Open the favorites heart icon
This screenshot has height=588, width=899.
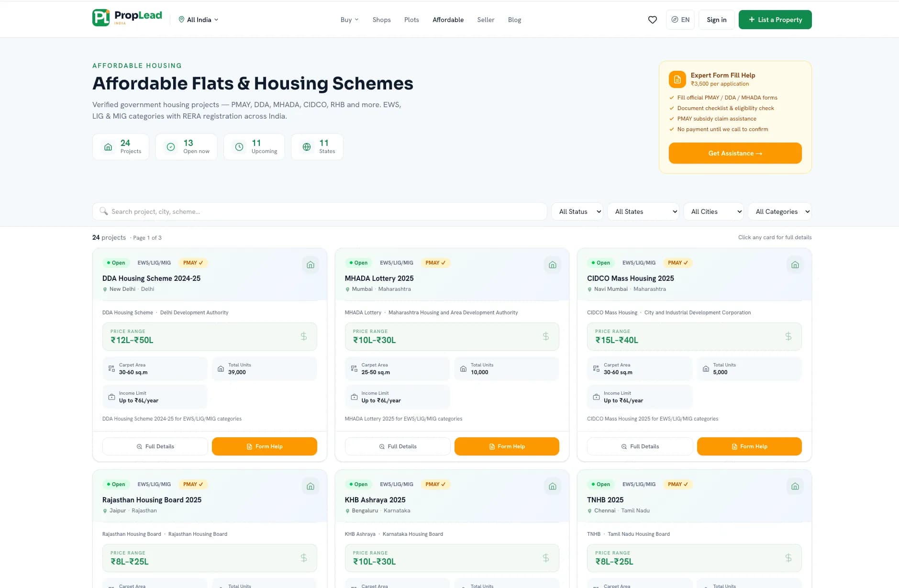652,20
